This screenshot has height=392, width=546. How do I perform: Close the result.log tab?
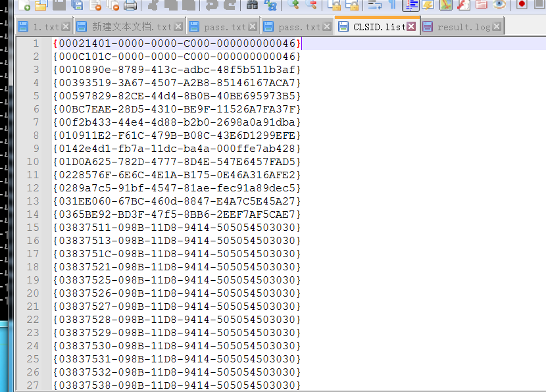[497, 26]
